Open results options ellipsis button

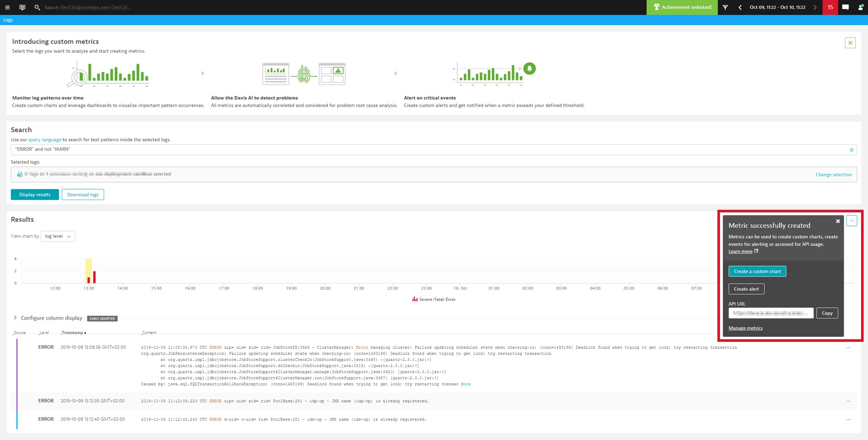[x=852, y=221]
